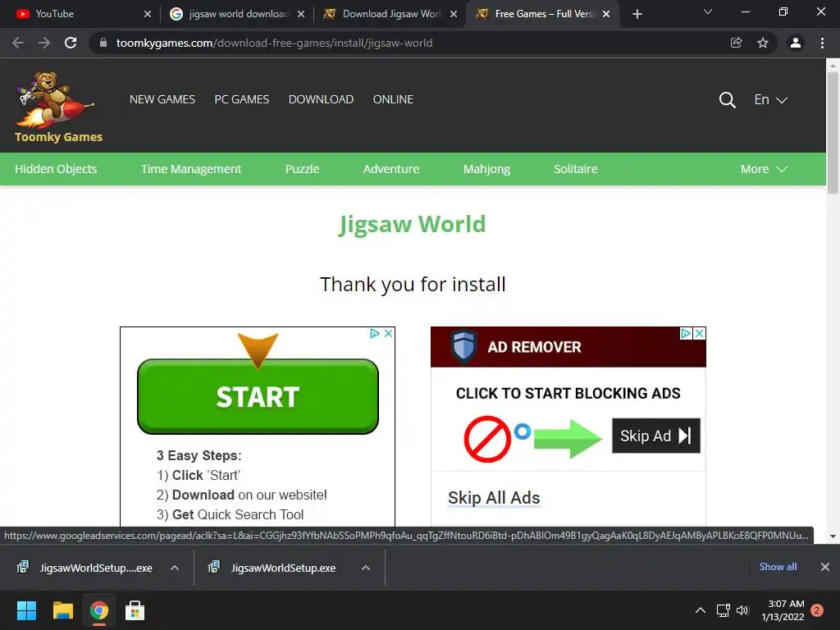Close the Free Games tab

(606, 14)
